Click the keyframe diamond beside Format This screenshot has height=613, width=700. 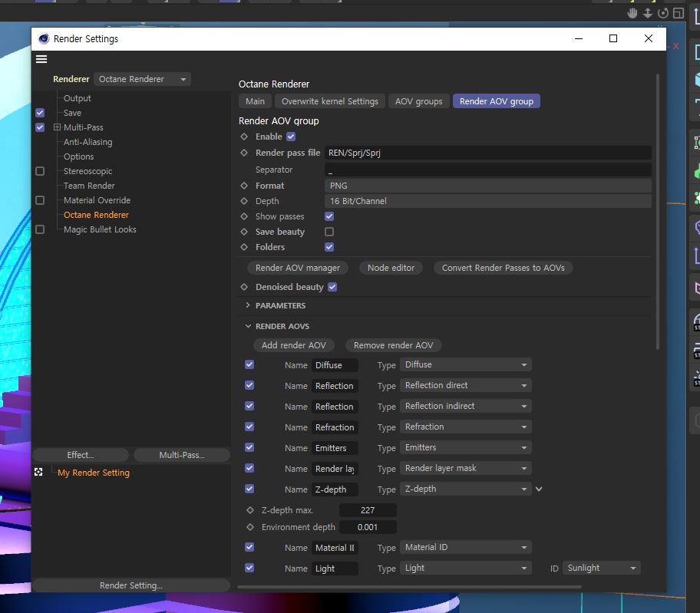(x=244, y=186)
